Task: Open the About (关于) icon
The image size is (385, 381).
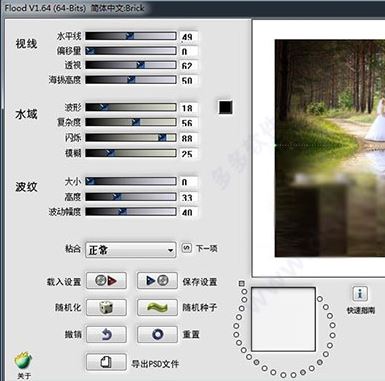Action: pos(23,361)
